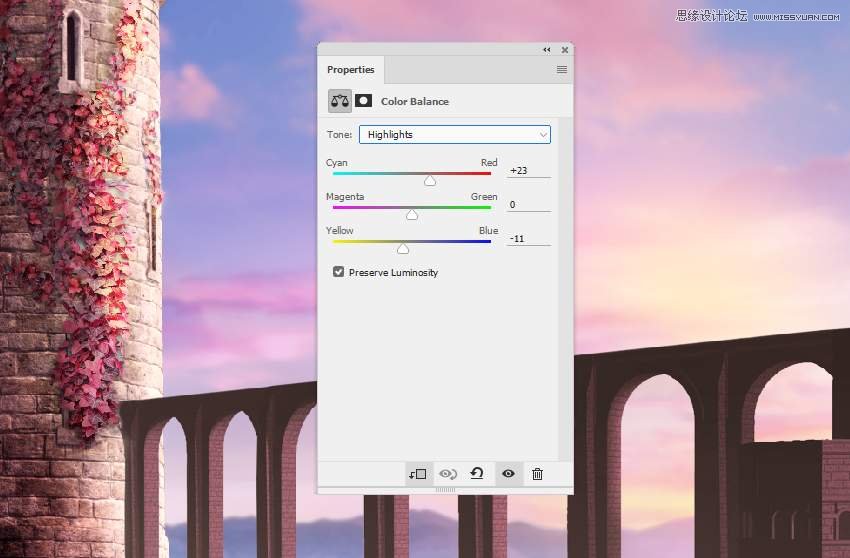Click the Yellow label
The height and width of the screenshot is (558, 850).
(339, 230)
